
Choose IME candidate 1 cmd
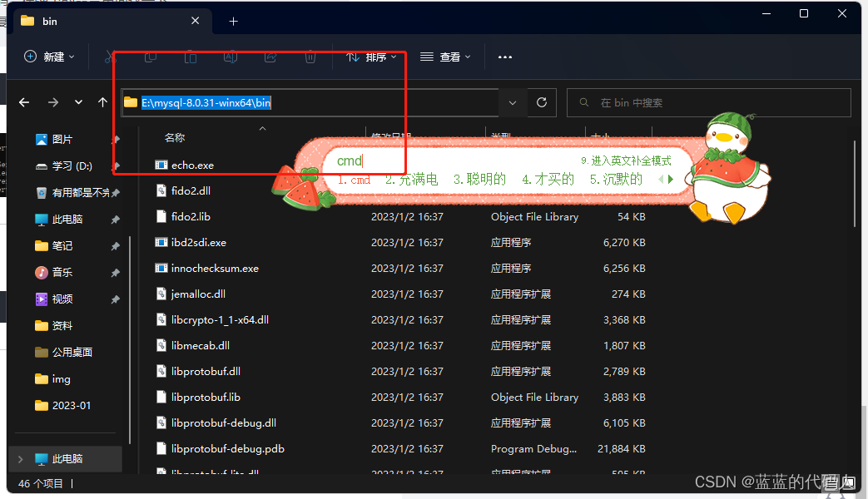[x=355, y=180]
